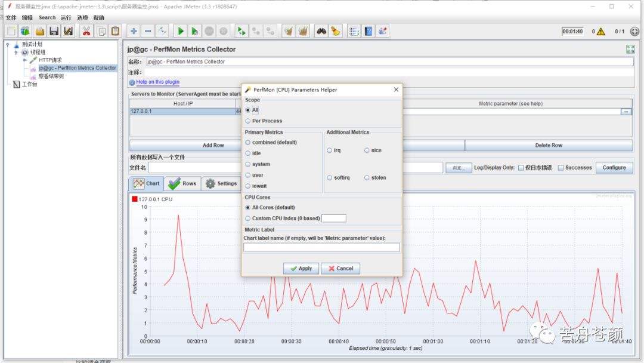Expand the HTTP请求 tree node
This screenshot has width=644, height=363.
[x=25, y=60]
